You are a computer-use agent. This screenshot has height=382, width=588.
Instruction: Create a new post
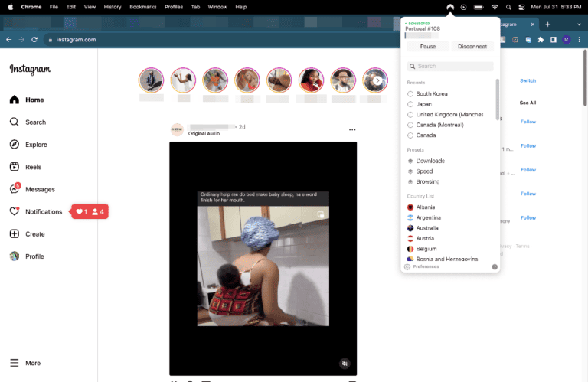27,234
